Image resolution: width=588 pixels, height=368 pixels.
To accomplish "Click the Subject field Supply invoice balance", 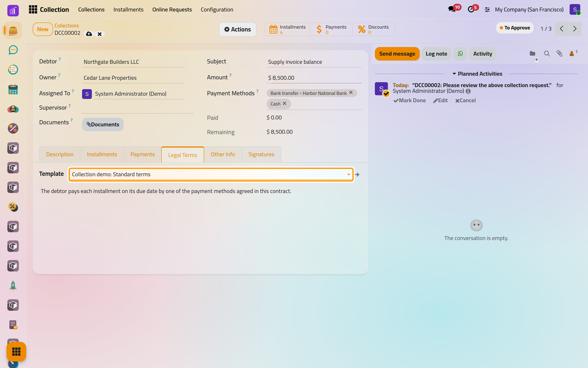I will point(314,62).
